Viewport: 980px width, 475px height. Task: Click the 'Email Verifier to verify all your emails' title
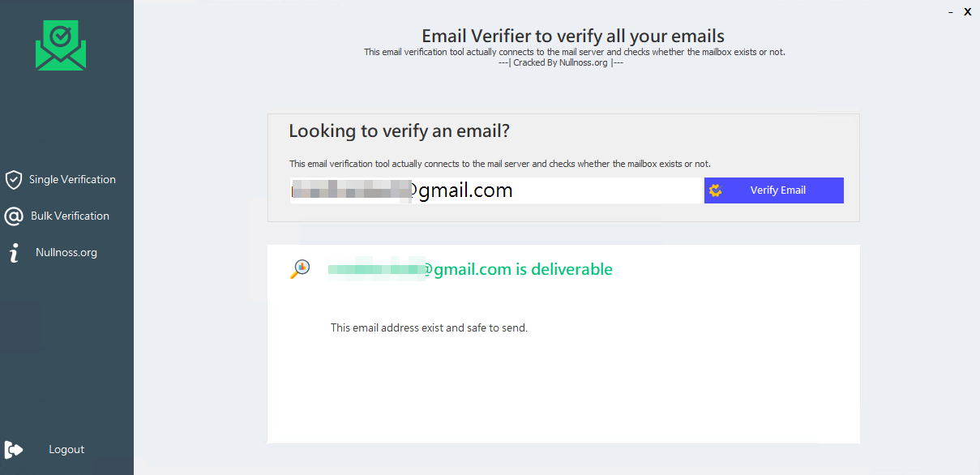[573, 36]
